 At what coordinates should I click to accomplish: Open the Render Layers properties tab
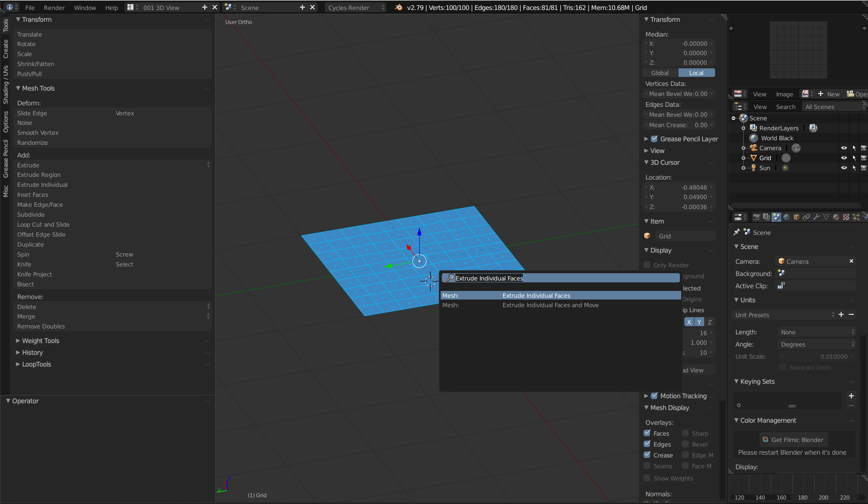coord(766,217)
